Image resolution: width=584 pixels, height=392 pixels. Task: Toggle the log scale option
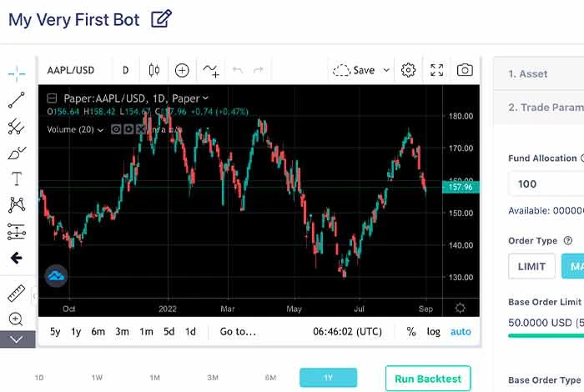[x=433, y=331]
